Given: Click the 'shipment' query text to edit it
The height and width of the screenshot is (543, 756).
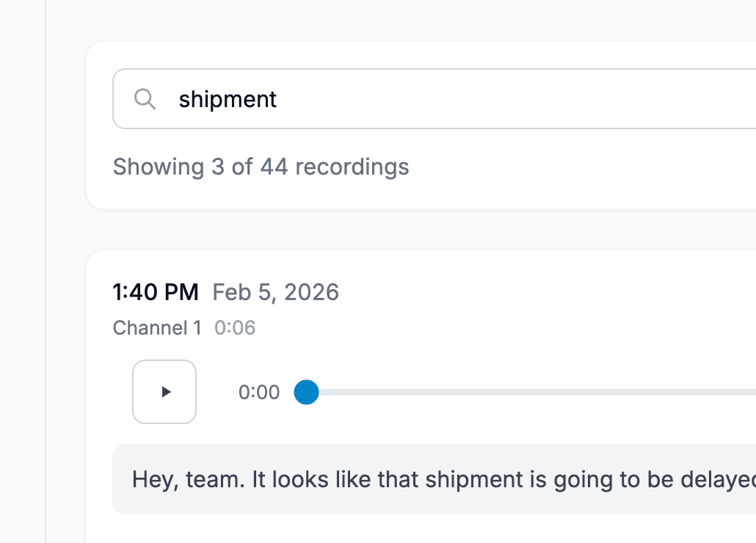Looking at the screenshot, I should [x=228, y=99].
